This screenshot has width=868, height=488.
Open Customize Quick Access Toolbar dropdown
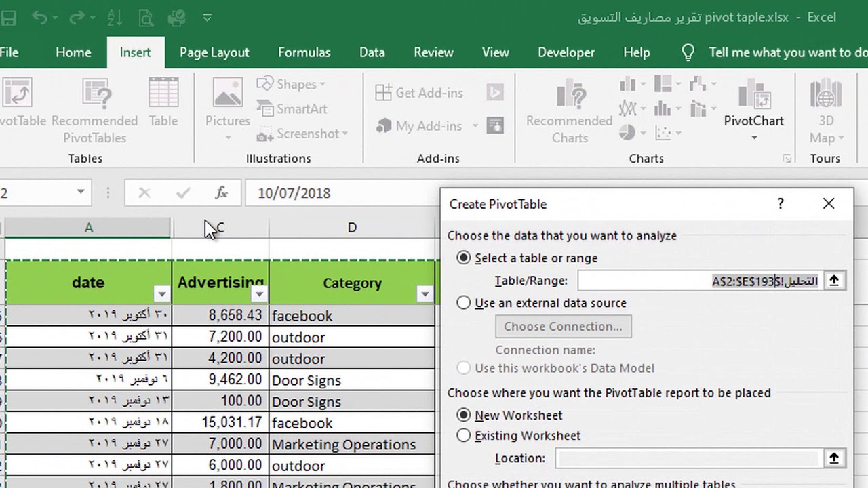click(208, 18)
